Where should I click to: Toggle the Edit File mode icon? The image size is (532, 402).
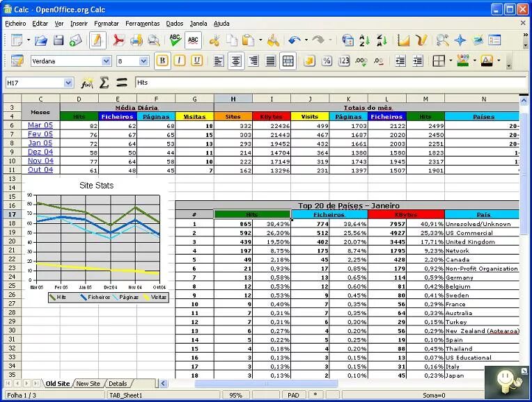coord(97,40)
